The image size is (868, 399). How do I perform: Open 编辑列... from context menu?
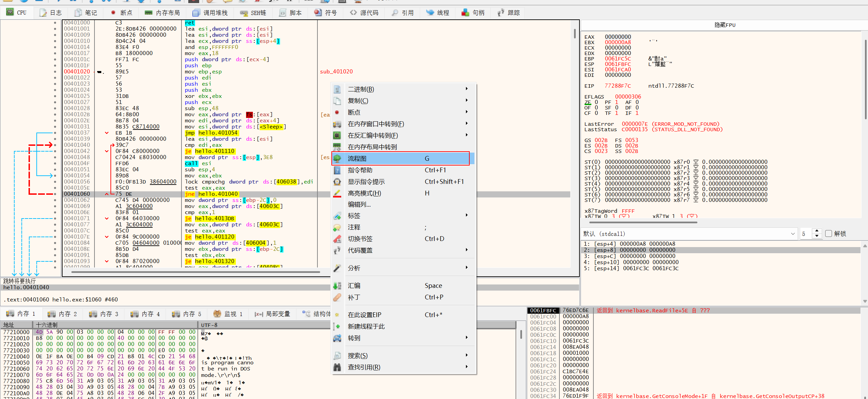click(403, 204)
